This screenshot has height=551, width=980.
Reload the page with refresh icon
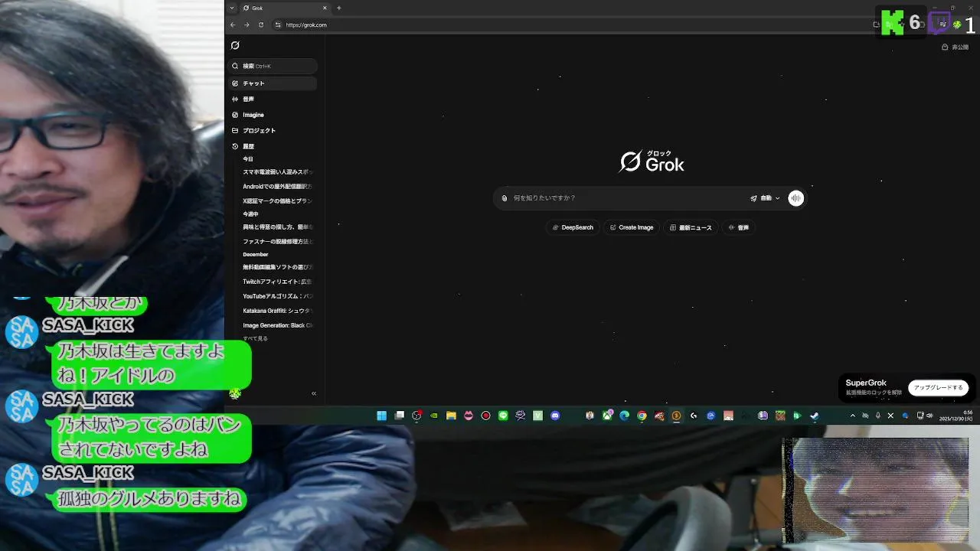261,24
